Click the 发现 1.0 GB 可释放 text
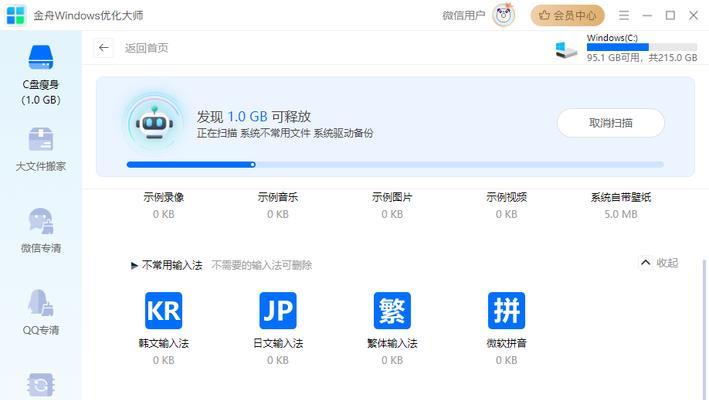This screenshot has width=709, height=400. click(x=254, y=117)
